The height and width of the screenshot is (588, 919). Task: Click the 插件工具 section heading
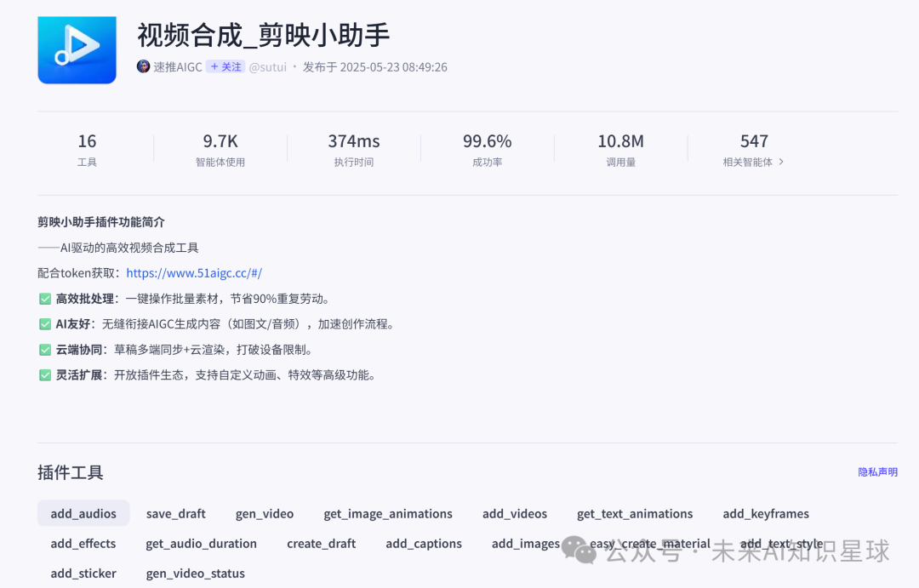tap(71, 472)
